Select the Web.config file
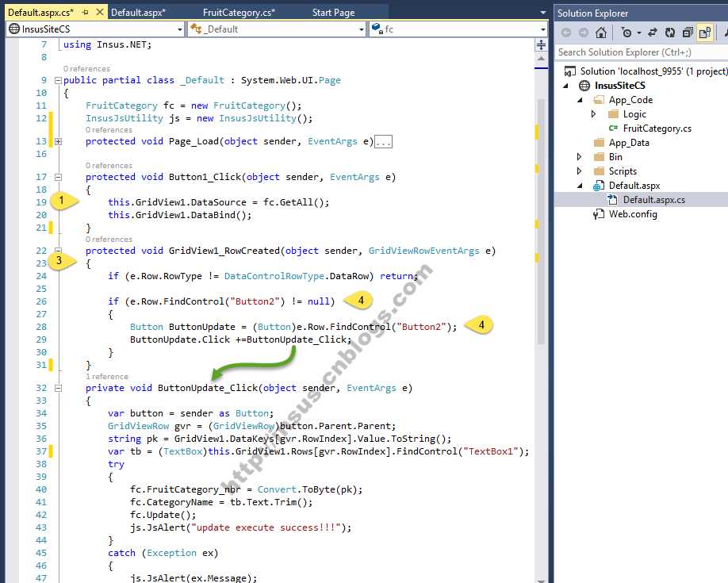The height and width of the screenshot is (583, 728). coord(633,214)
